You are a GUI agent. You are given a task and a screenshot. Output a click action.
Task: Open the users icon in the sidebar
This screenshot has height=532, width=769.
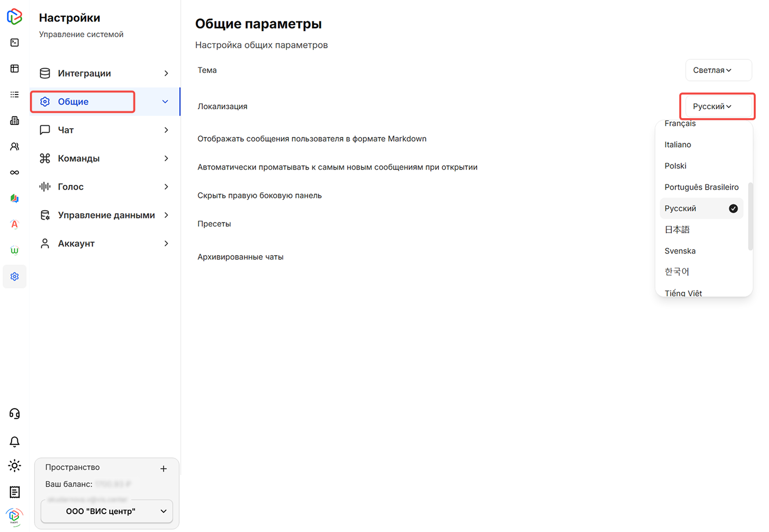(14, 146)
